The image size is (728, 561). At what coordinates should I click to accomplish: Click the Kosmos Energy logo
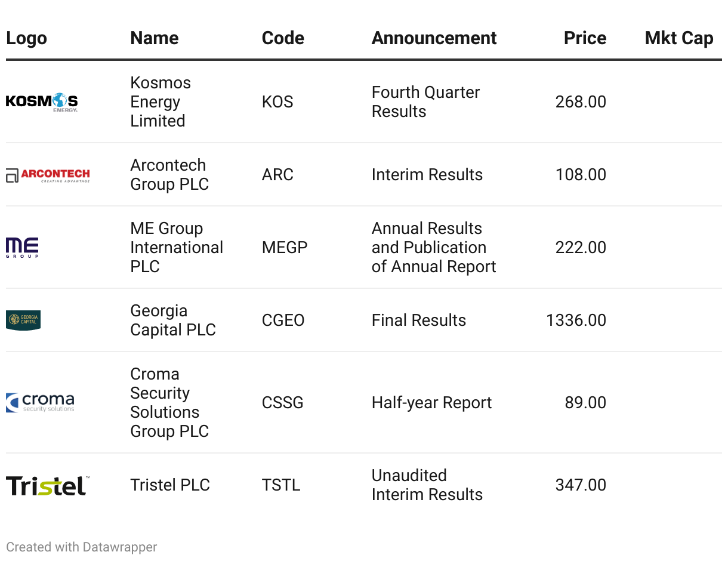(x=42, y=102)
